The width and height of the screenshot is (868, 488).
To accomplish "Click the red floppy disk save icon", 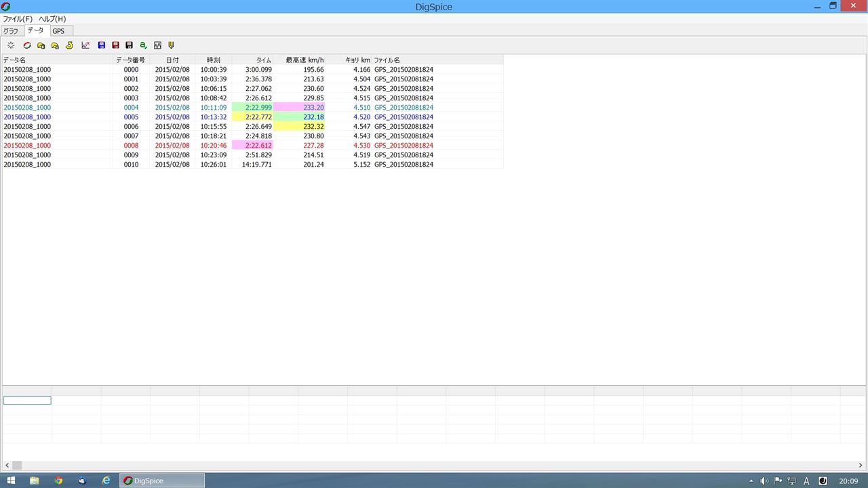I will coord(115,45).
